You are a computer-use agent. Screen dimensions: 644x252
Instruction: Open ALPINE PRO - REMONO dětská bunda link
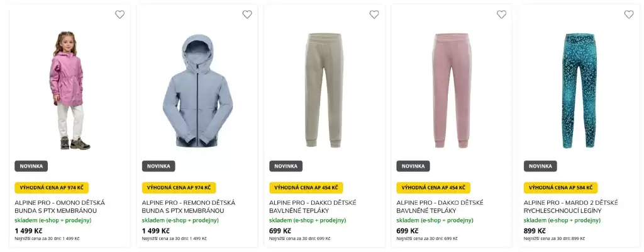tap(188, 207)
